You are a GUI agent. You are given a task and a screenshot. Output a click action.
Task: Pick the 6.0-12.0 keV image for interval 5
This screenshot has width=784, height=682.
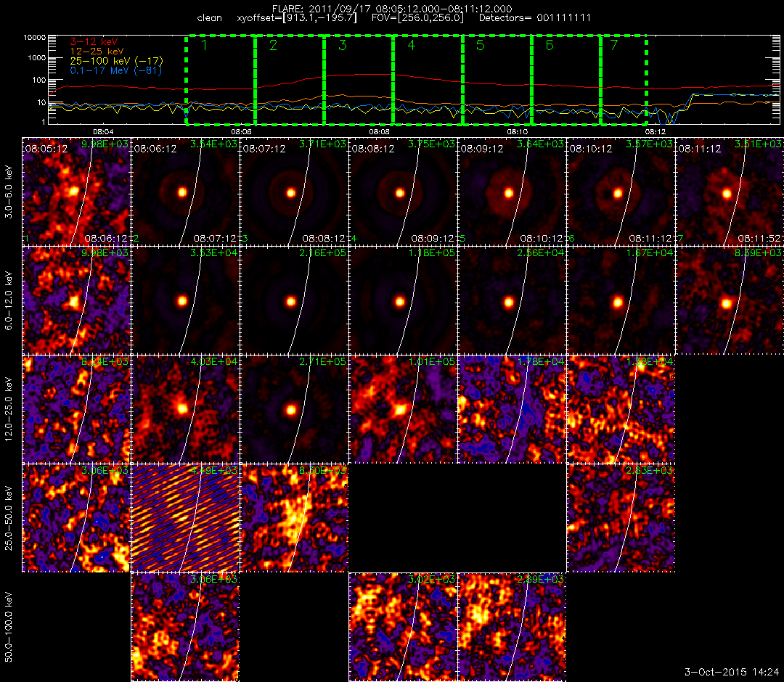512,301
